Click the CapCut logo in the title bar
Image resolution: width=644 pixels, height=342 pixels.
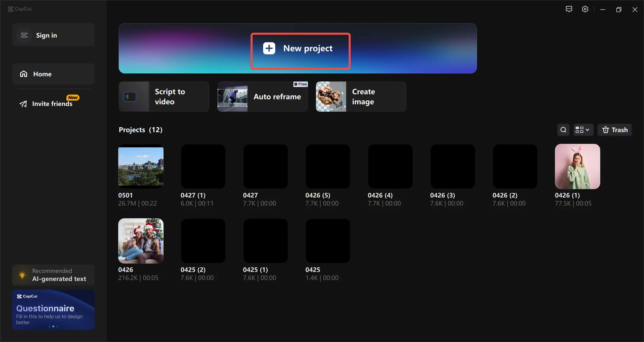[x=20, y=9]
